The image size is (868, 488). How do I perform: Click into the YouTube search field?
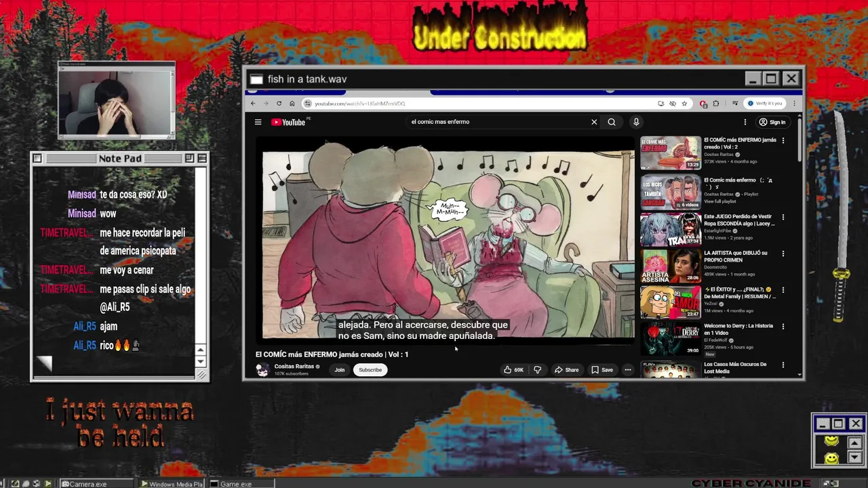(498, 122)
